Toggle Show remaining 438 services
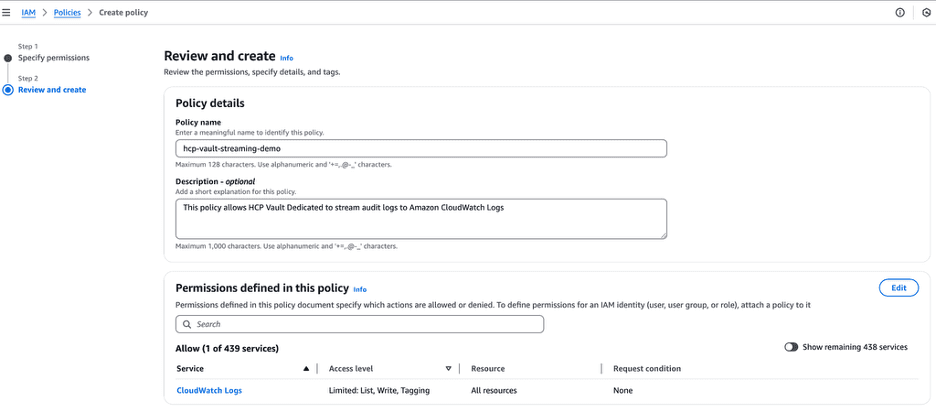 pos(791,347)
